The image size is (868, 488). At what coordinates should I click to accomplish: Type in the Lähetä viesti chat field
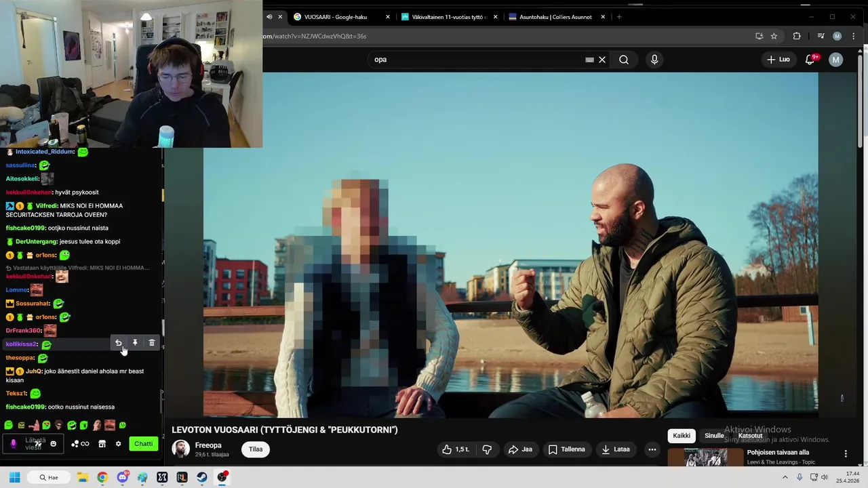(x=34, y=444)
